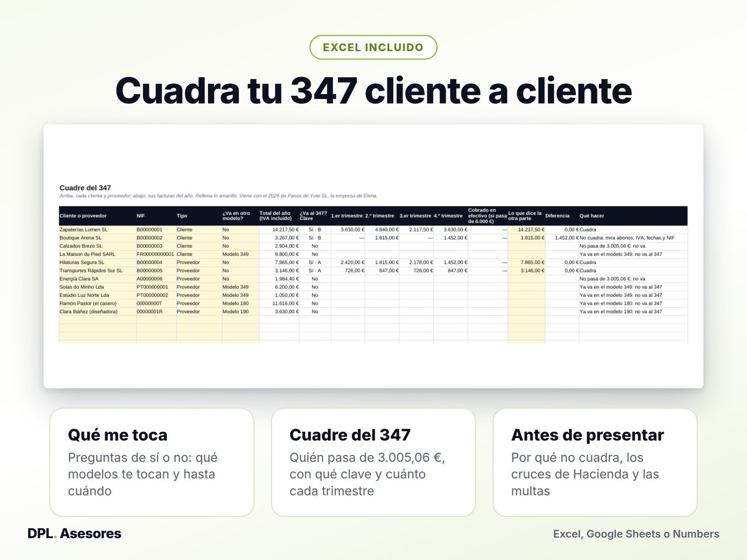Viewport: 747px width, 560px height.
Task: Click the cell 'Ramón Pastor (el casero)'
Action: [98, 303]
